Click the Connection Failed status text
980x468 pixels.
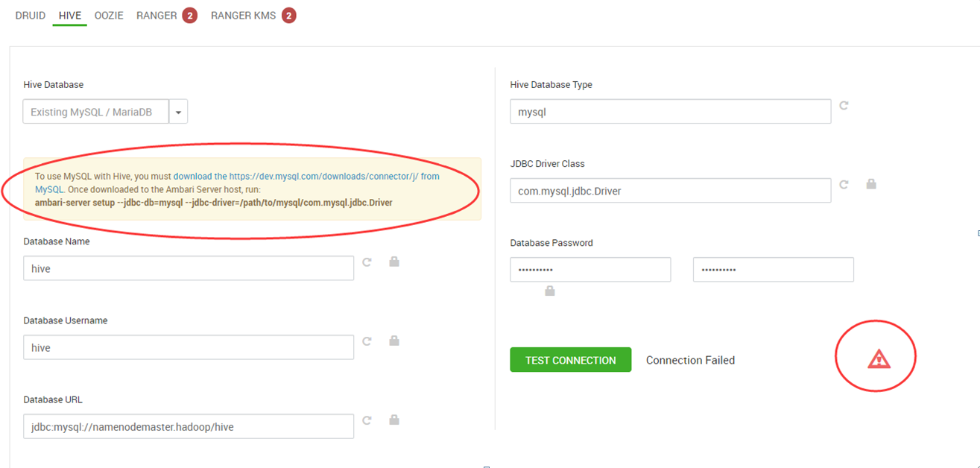click(690, 360)
